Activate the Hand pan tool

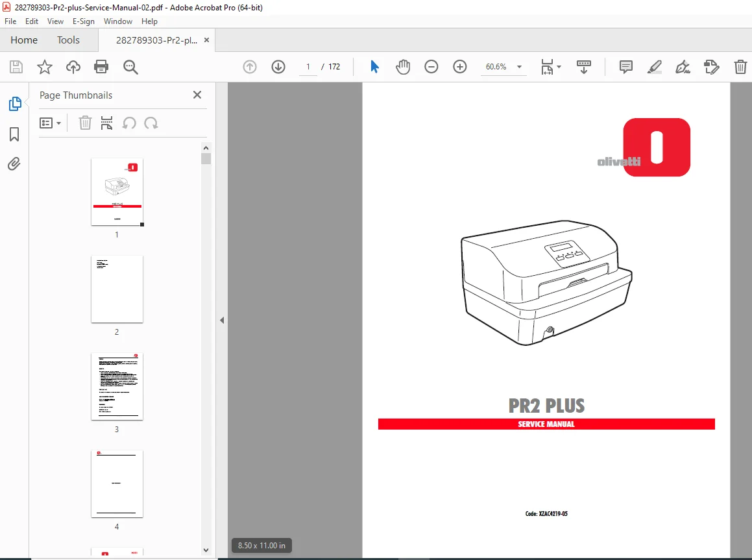click(403, 67)
